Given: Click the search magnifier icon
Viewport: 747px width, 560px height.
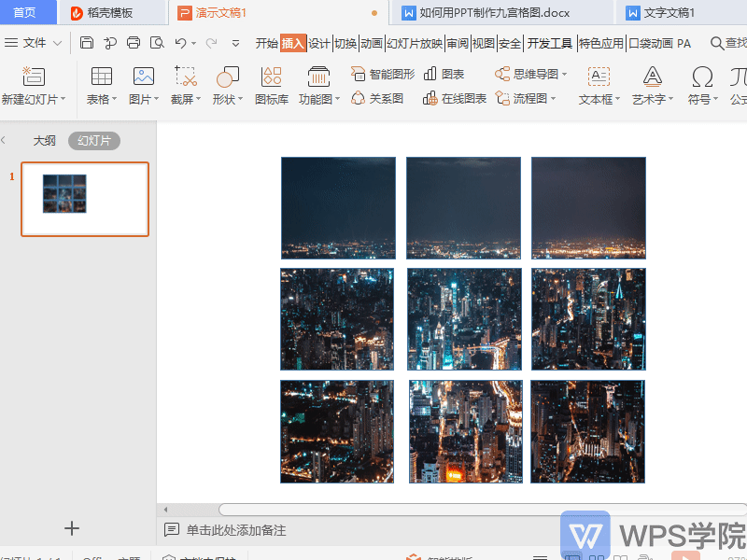Looking at the screenshot, I should coord(716,43).
